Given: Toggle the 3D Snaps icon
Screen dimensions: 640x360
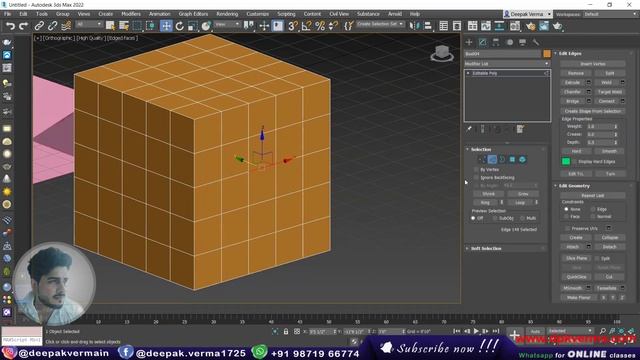Looking at the screenshot, I should point(293,26).
